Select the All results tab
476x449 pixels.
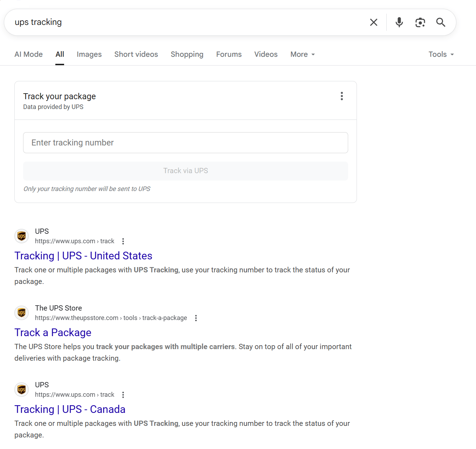click(x=60, y=54)
